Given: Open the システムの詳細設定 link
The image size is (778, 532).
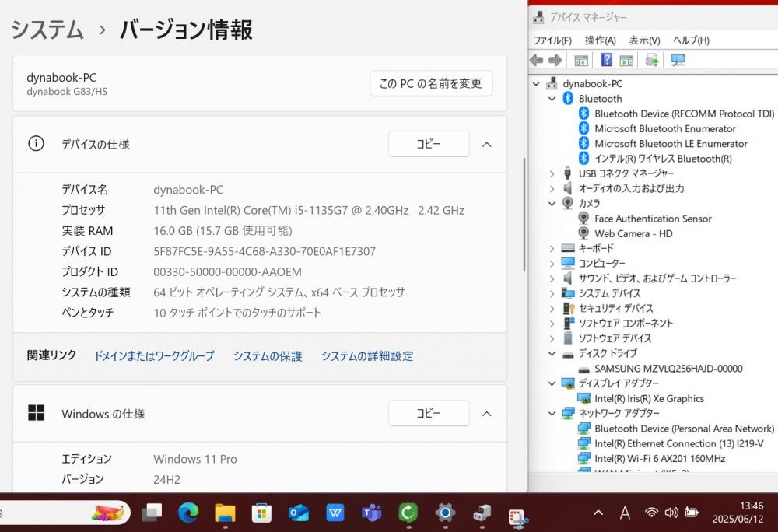Looking at the screenshot, I should tap(367, 356).
